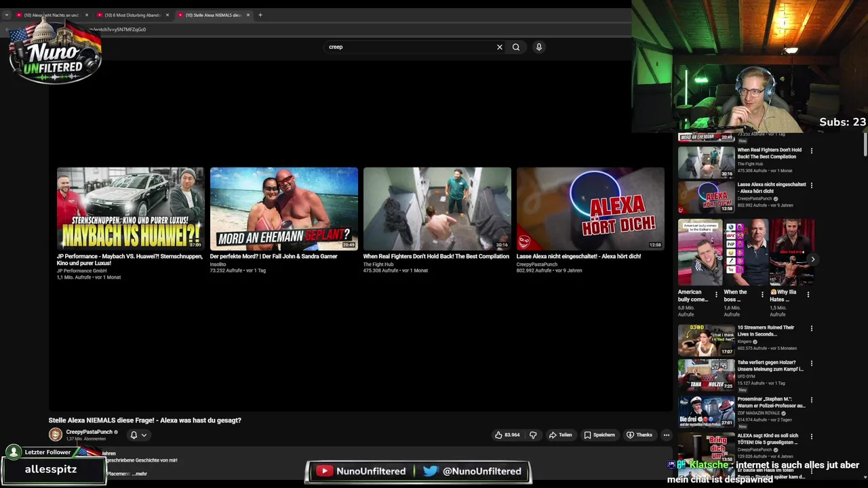The image size is (868, 488).
Task: Open 'ALEXA sagt Kind es soll sich' thumbnail
Action: 706,447
